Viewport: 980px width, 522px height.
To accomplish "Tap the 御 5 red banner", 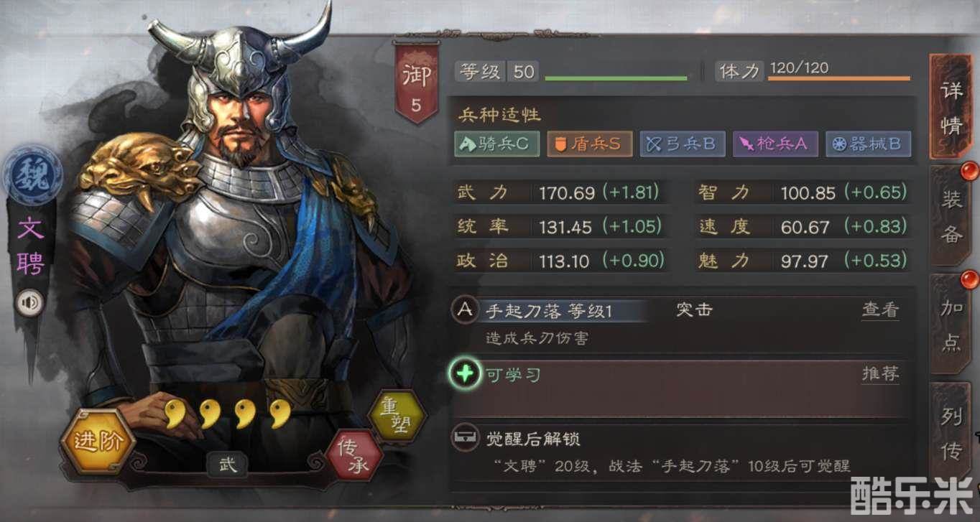I will 415,83.
